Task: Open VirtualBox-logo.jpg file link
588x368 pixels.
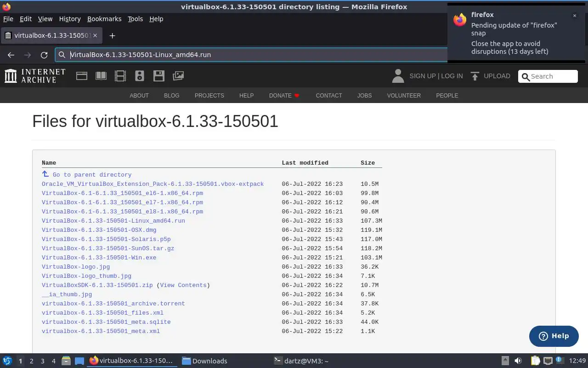Action: coord(76,267)
